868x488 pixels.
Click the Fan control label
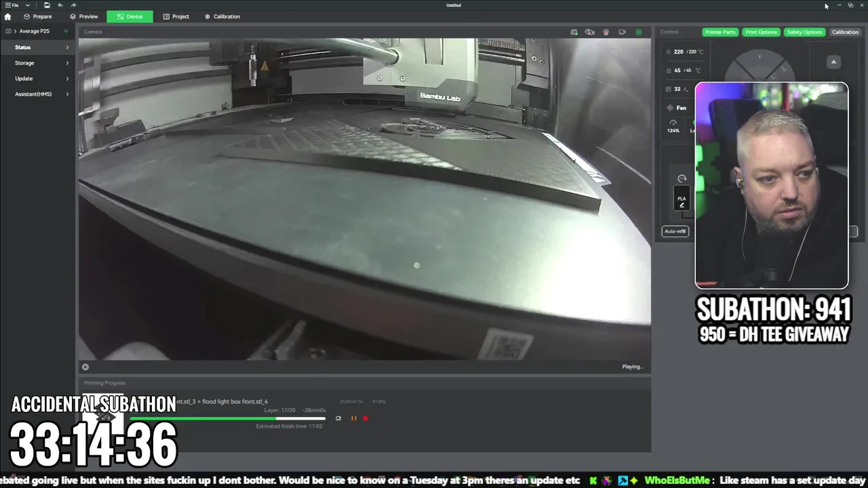coord(681,108)
